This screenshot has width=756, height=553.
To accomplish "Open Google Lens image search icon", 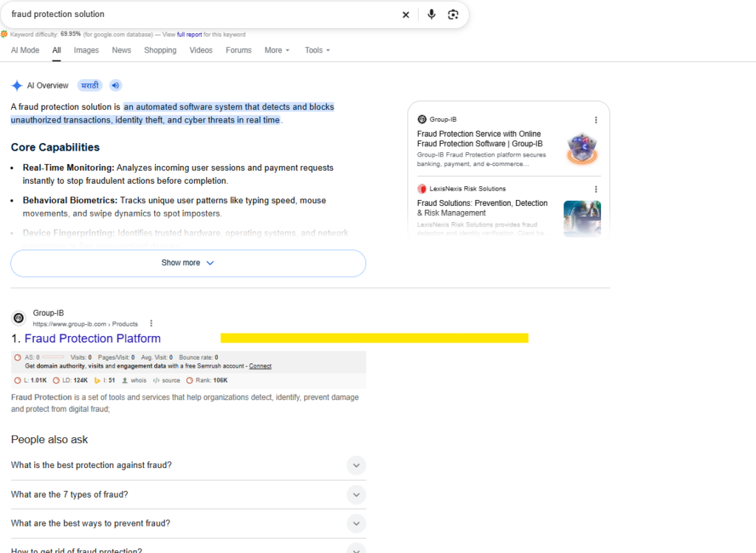I will coord(453,15).
